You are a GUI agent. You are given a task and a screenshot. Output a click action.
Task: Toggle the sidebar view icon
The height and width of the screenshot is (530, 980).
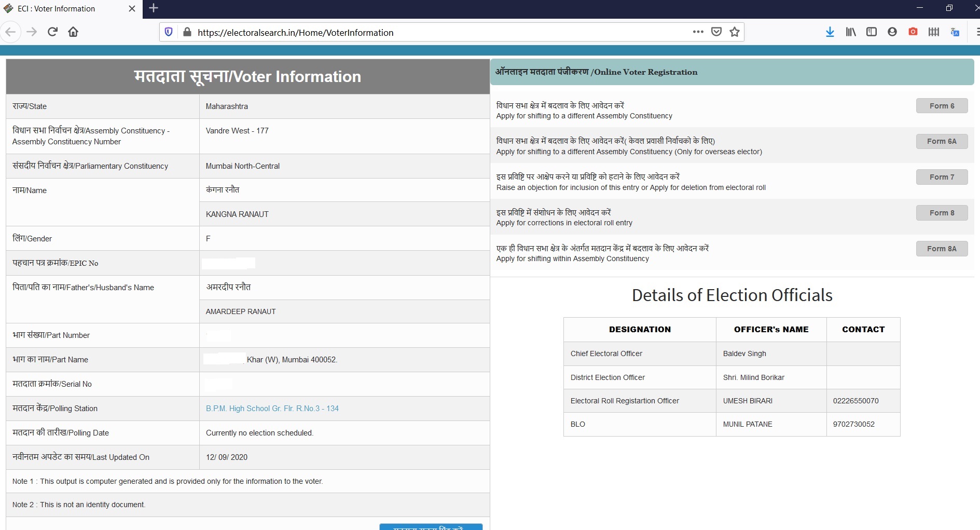click(x=872, y=32)
